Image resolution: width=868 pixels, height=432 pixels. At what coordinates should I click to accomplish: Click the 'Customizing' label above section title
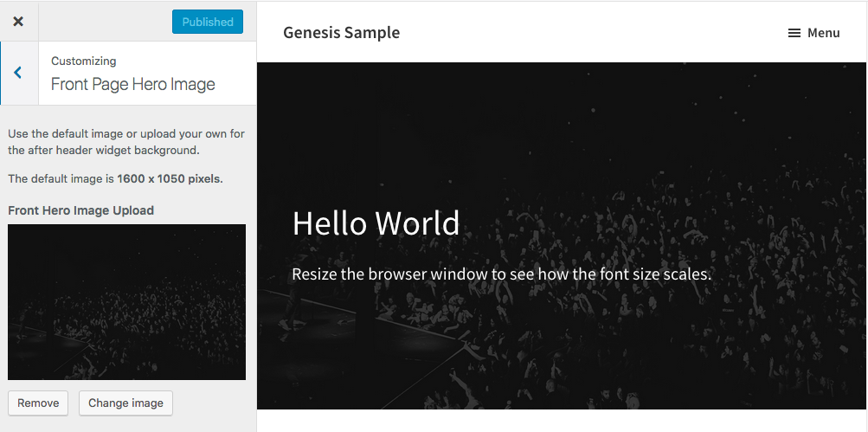click(x=83, y=61)
